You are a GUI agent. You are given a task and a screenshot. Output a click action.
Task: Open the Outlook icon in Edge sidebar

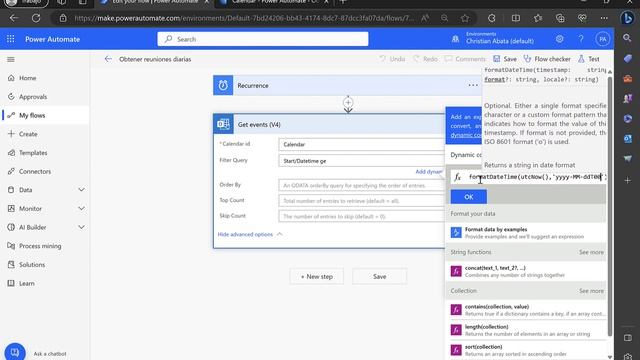(x=627, y=139)
